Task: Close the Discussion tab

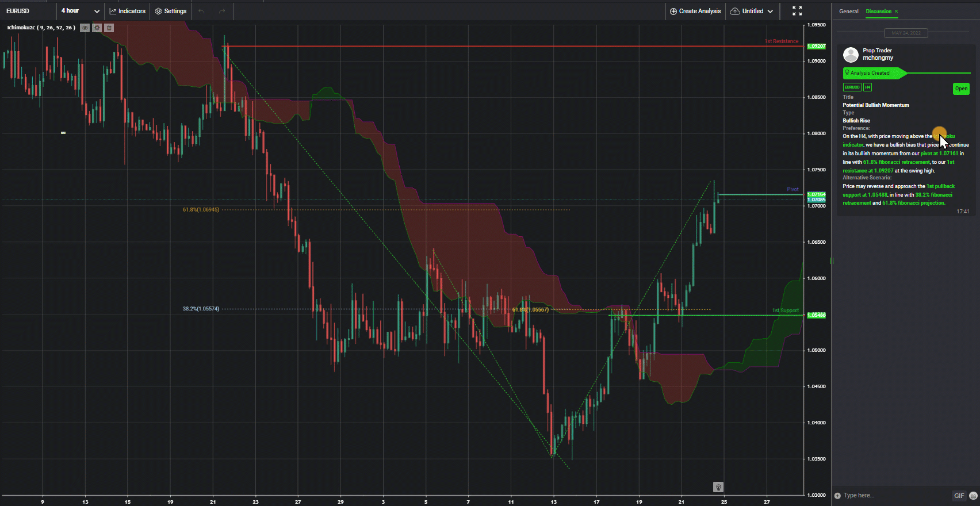Action: point(896,11)
